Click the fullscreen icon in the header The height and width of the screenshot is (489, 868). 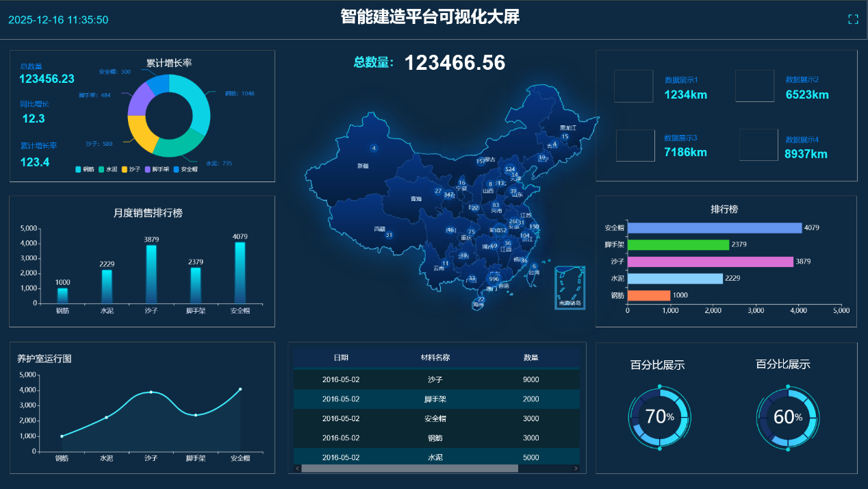[853, 19]
